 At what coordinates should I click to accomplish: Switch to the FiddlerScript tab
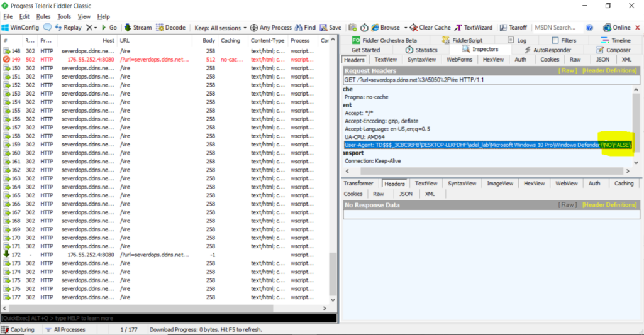click(462, 40)
